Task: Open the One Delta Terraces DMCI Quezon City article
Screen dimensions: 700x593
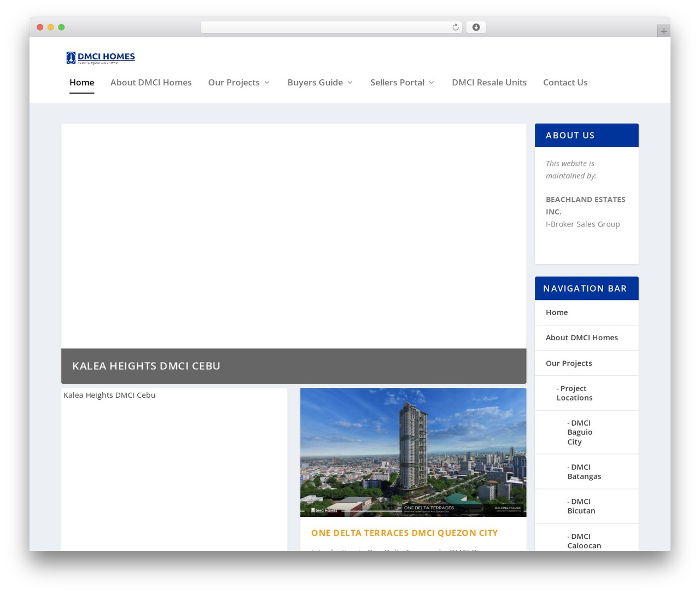Action: tap(404, 533)
